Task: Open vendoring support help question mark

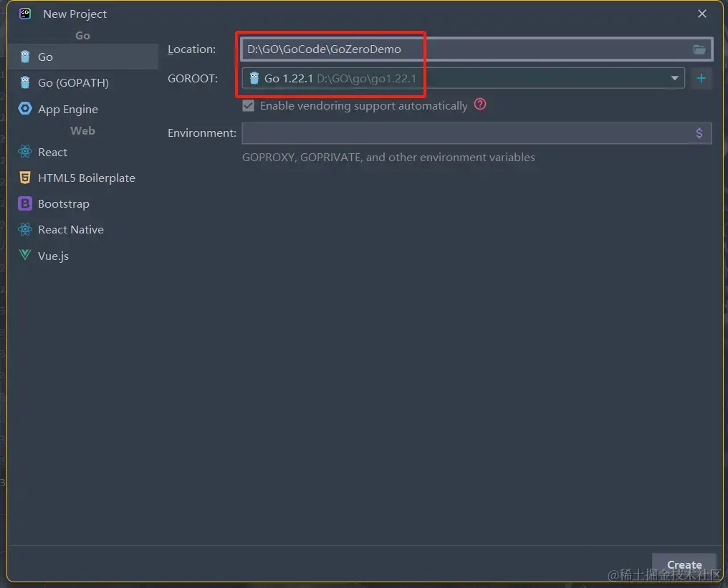Action: pos(480,105)
